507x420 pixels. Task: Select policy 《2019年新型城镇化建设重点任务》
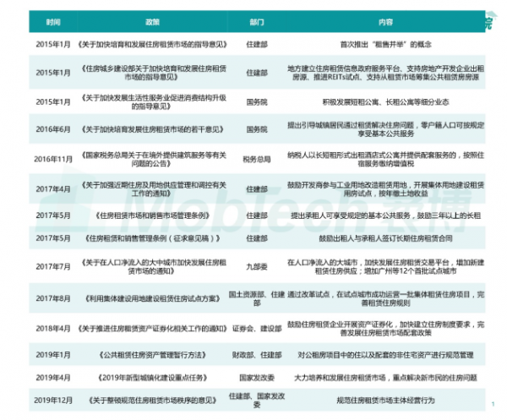pyautogui.click(x=152, y=377)
